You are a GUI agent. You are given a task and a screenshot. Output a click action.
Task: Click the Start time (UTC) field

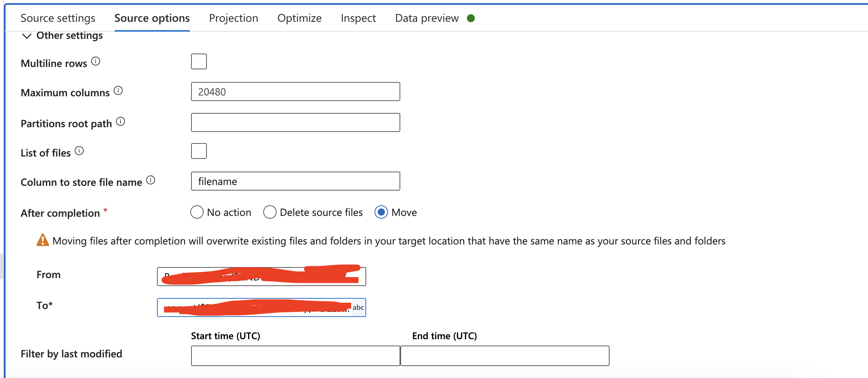pyautogui.click(x=296, y=356)
